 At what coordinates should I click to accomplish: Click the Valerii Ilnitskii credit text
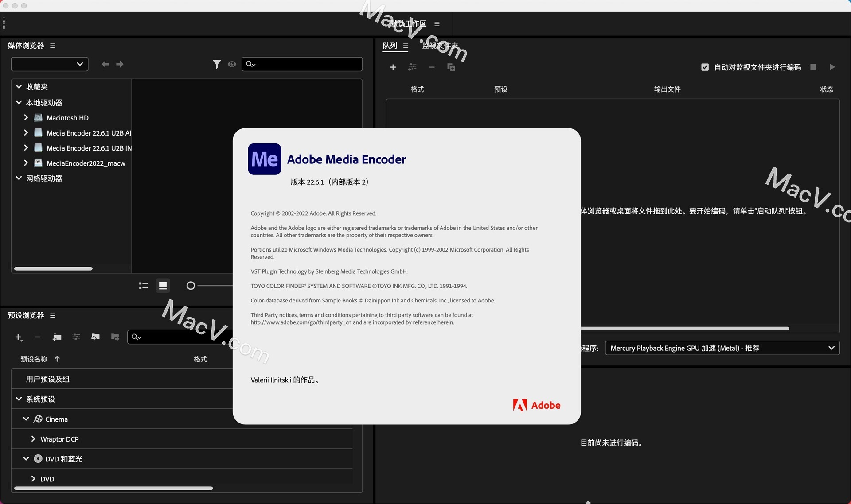click(285, 380)
